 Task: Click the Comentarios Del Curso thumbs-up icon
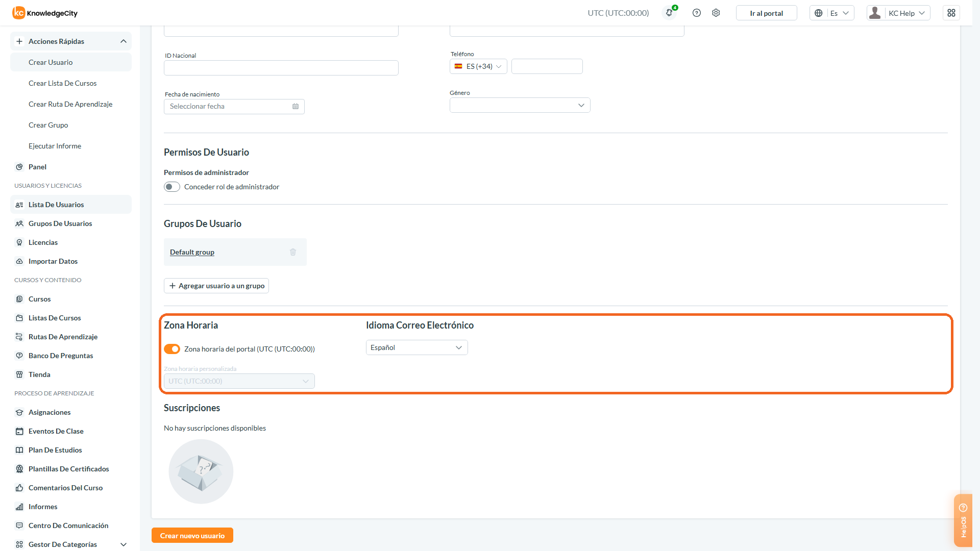19,488
